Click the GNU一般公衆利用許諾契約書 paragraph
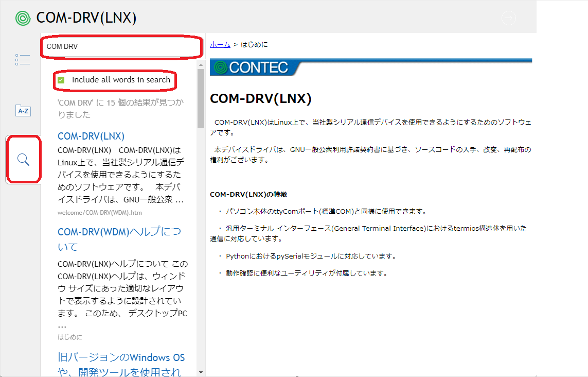Screen dimensions: 588x377 tap(370, 155)
